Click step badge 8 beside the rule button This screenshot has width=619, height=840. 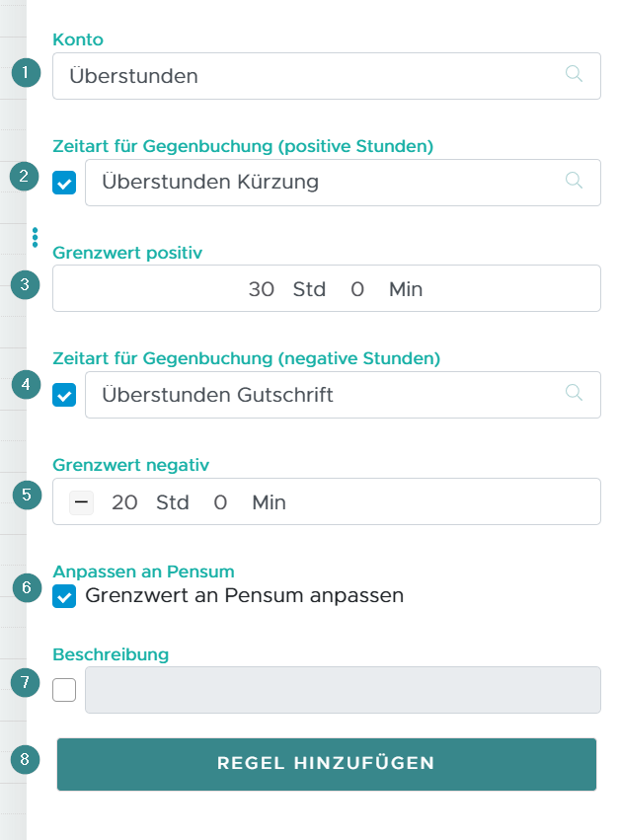point(25,759)
